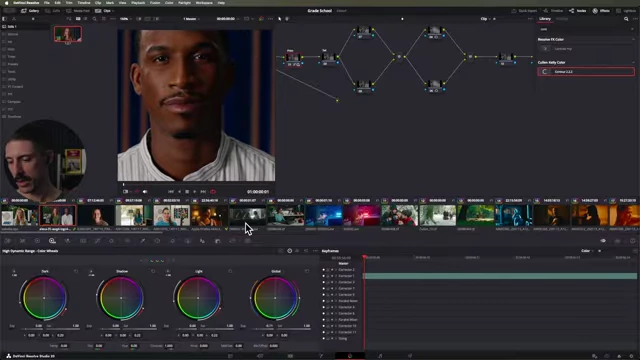Open the Apple menu
The width and height of the screenshot is (640, 360).
(7, 2)
